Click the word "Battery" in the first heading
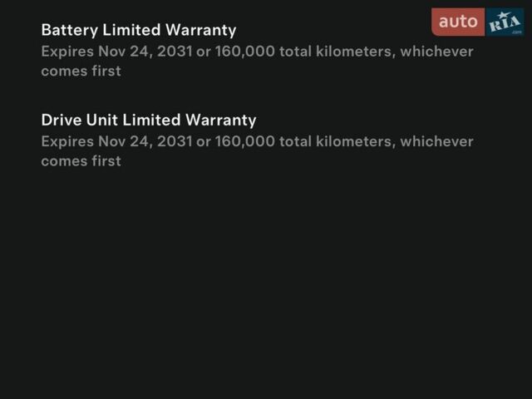The width and height of the screenshot is (532, 399). coord(69,30)
